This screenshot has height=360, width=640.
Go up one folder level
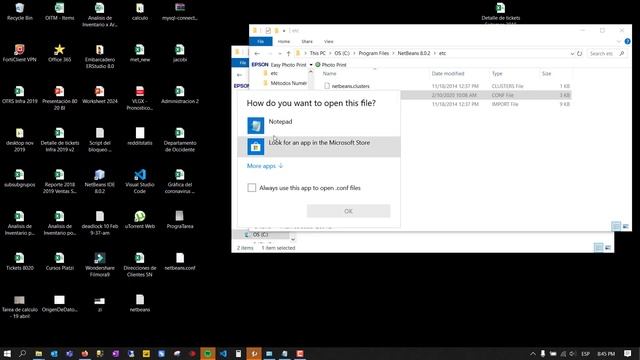pyautogui.click(x=288, y=53)
